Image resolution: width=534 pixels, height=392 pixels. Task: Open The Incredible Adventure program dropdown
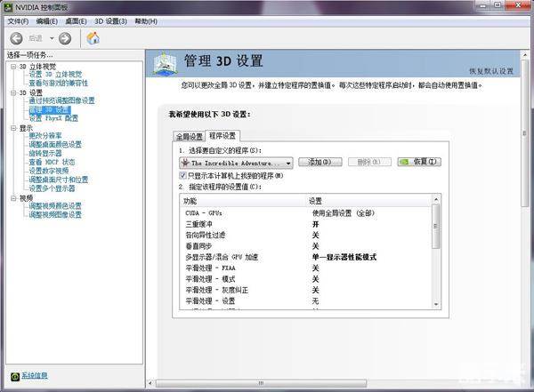click(x=288, y=164)
